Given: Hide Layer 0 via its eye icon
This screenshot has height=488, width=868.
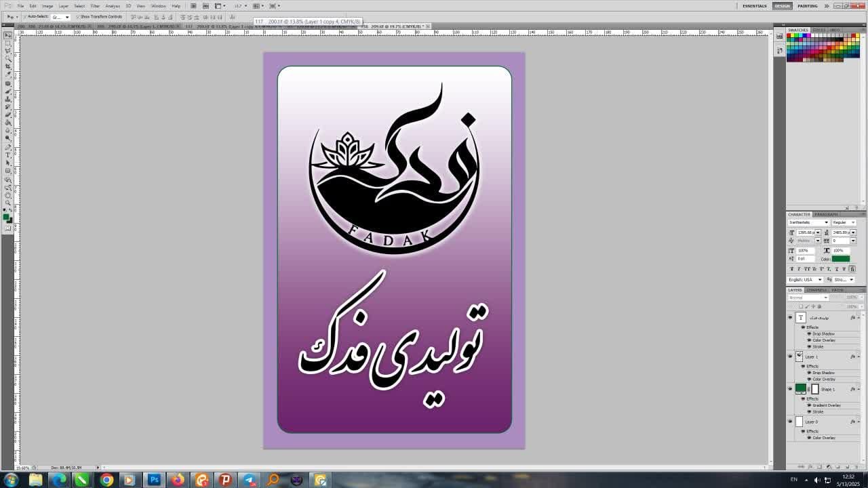Looking at the screenshot, I should (790, 422).
